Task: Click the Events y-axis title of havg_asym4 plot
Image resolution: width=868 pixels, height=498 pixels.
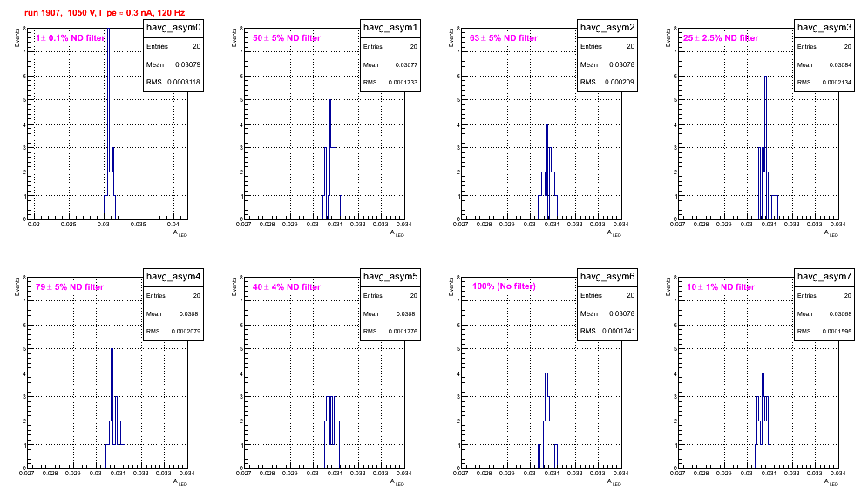Action: pyautogui.click(x=17, y=286)
